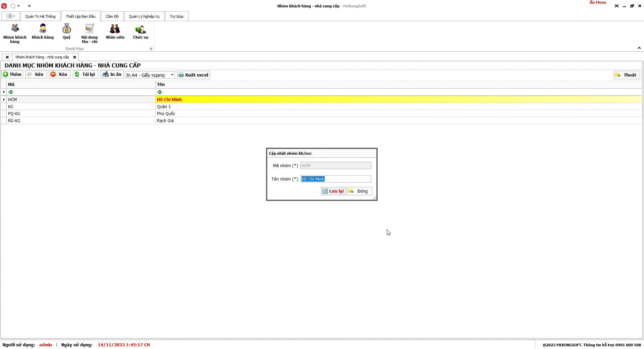Open the Quỹ money bag icon
The height and width of the screenshot is (349, 644).
67,32
